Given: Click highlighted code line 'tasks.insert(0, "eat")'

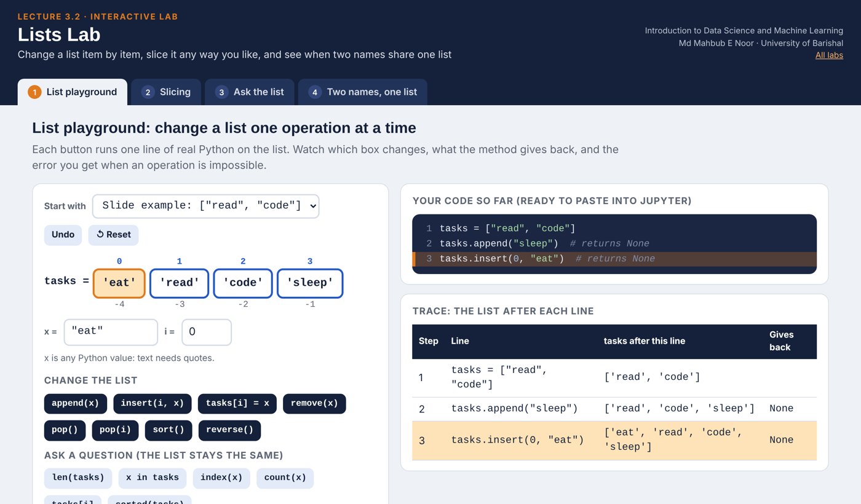Looking at the screenshot, I should click(614, 259).
